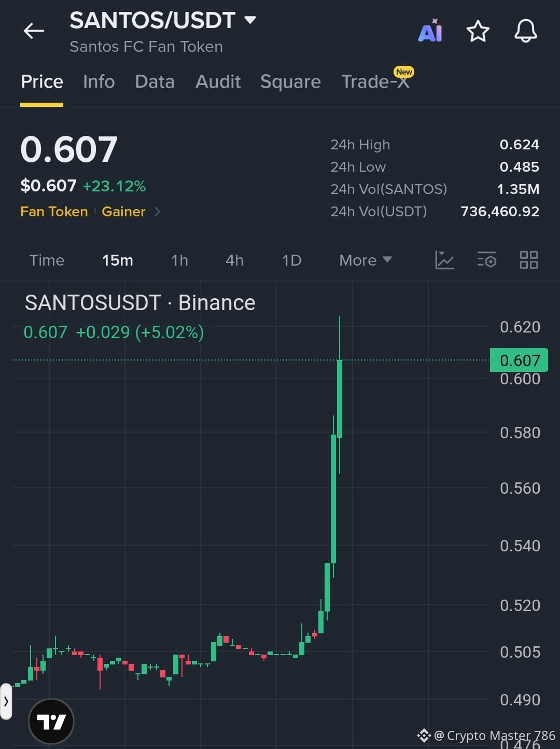Expand the More intervals dropdown
Image resolution: width=560 pixels, height=749 pixels.
(366, 260)
